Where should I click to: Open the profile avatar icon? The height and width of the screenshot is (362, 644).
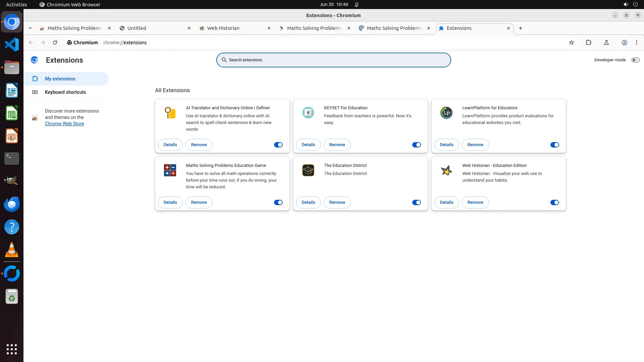[624, 43]
